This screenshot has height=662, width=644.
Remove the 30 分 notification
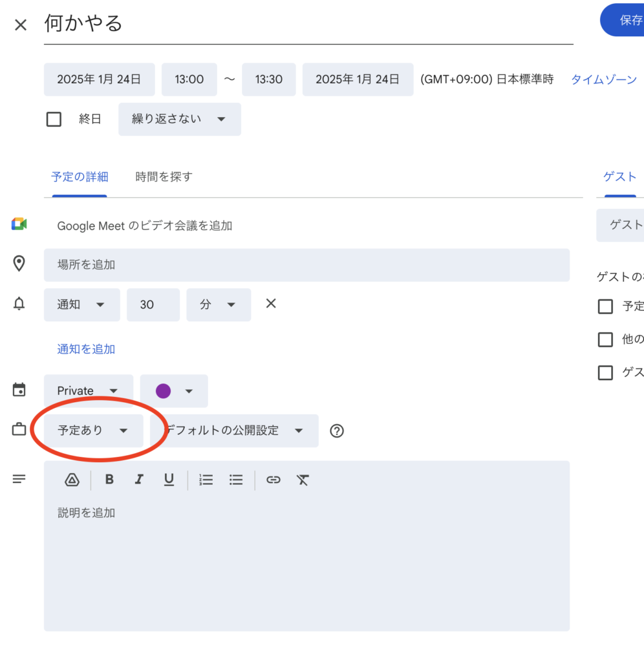coord(271,303)
